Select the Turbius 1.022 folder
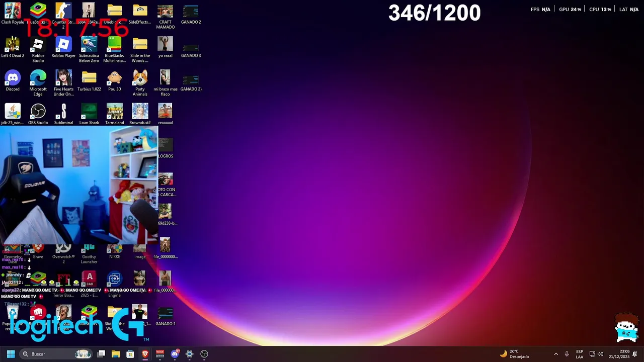 pyautogui.click(x=89, y=81)
